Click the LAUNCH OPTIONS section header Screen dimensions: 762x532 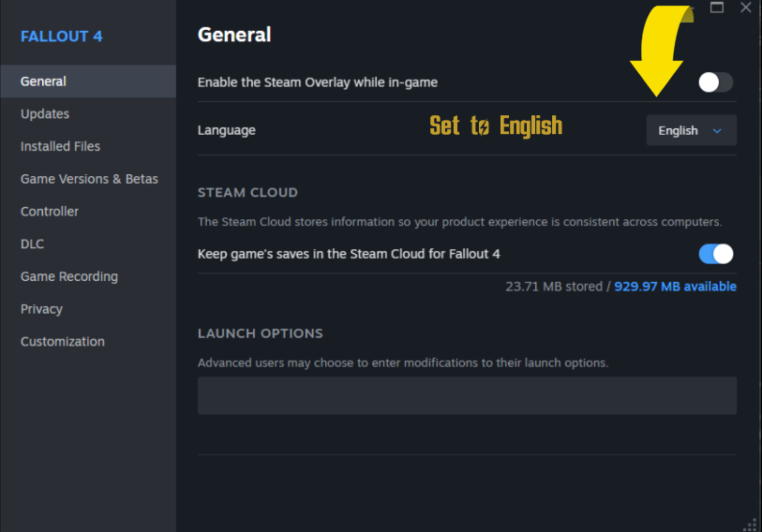click(261, 333)
